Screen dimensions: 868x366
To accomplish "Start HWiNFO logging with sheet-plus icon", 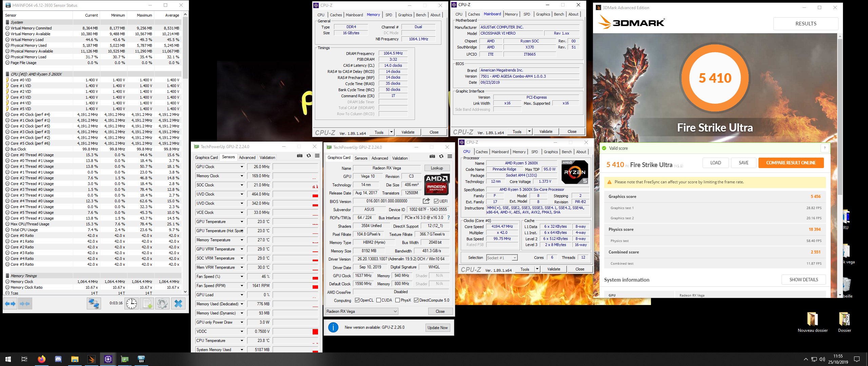I will point(147,303).
